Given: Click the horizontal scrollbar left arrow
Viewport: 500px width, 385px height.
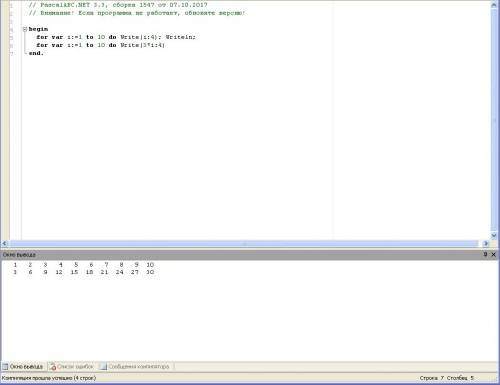Looking at the screenshot, I should point(5,244).
